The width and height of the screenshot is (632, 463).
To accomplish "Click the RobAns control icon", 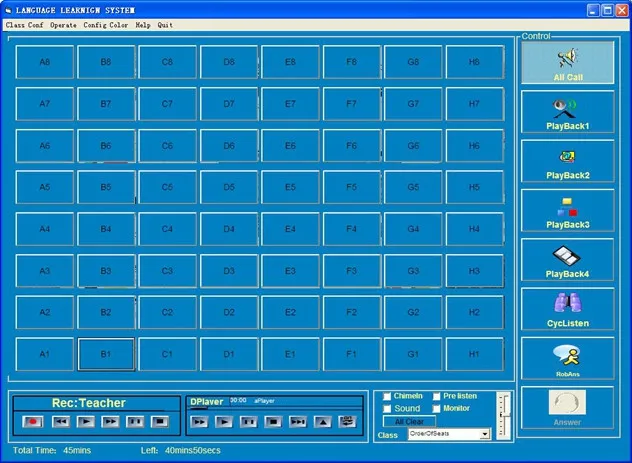I will click(x=567, y=354).
